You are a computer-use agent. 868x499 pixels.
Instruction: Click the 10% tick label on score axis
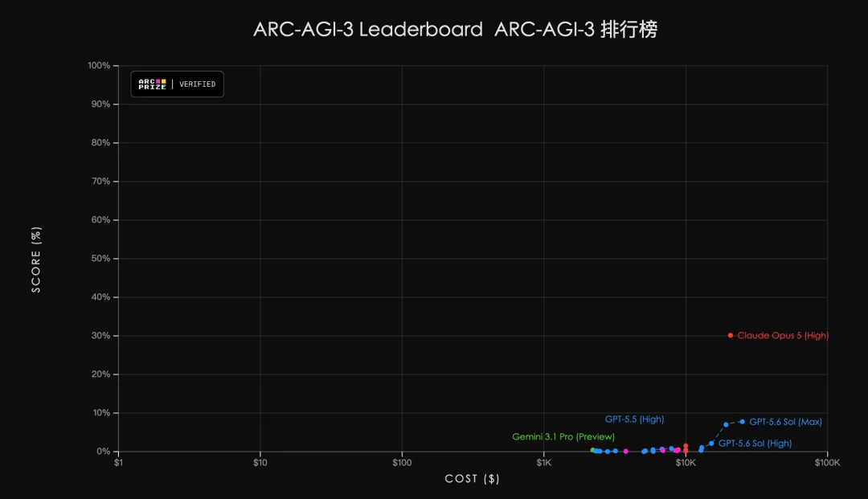100,413
